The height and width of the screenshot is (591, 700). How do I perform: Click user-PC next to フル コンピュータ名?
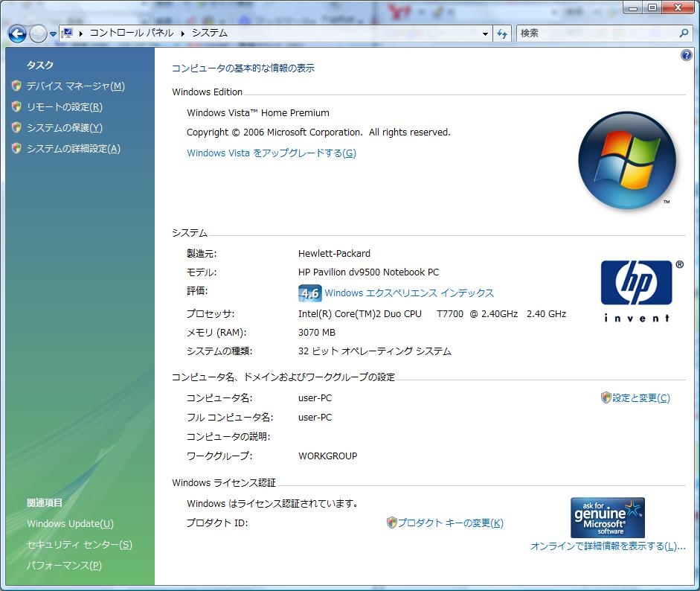(315, 418)
